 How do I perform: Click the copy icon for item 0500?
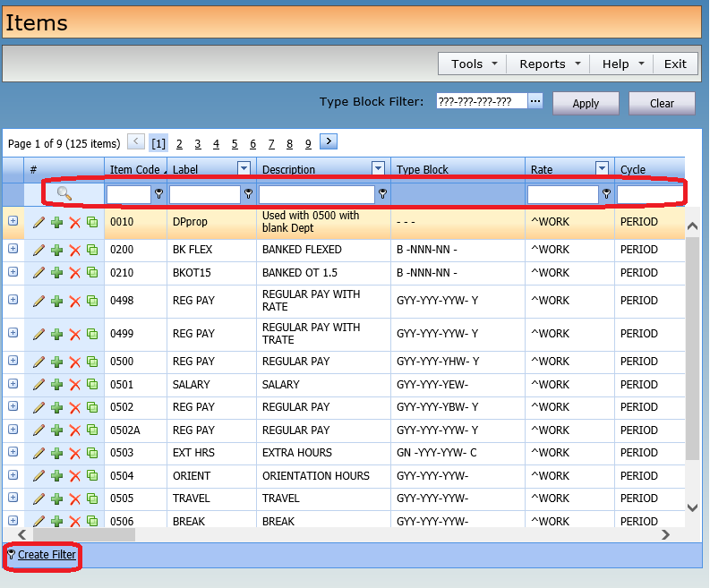point(92,362)
